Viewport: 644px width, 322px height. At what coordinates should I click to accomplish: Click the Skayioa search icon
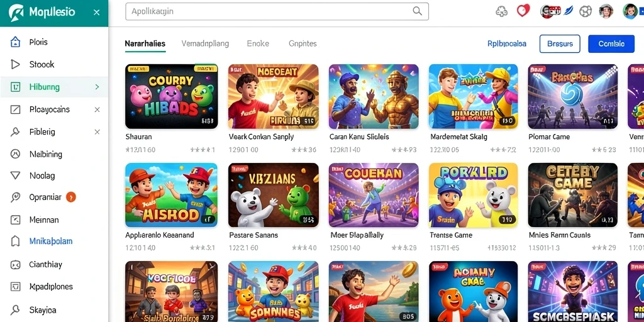click(x=15, y=309)
